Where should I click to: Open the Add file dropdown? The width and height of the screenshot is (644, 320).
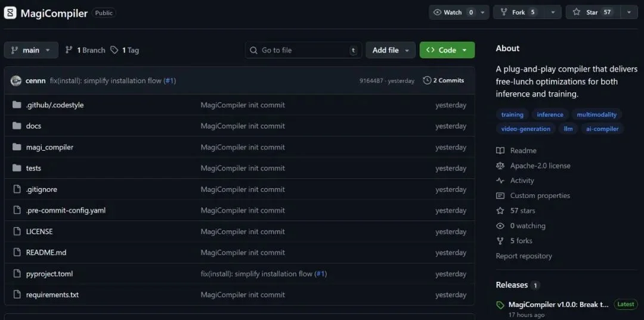click(391, 50)
